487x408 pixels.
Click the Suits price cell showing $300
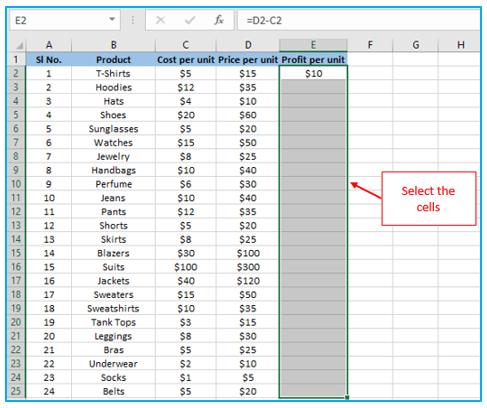[248, 267]
